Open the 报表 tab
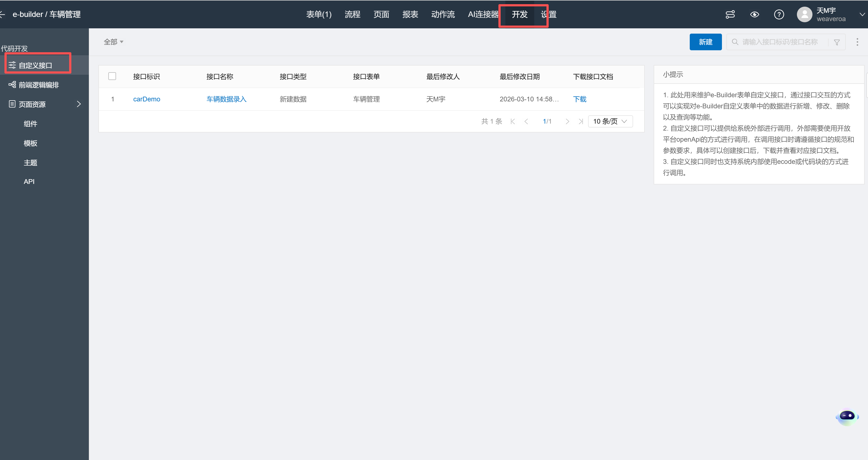Screen dimensions: 868x460 tap(410, 14)
